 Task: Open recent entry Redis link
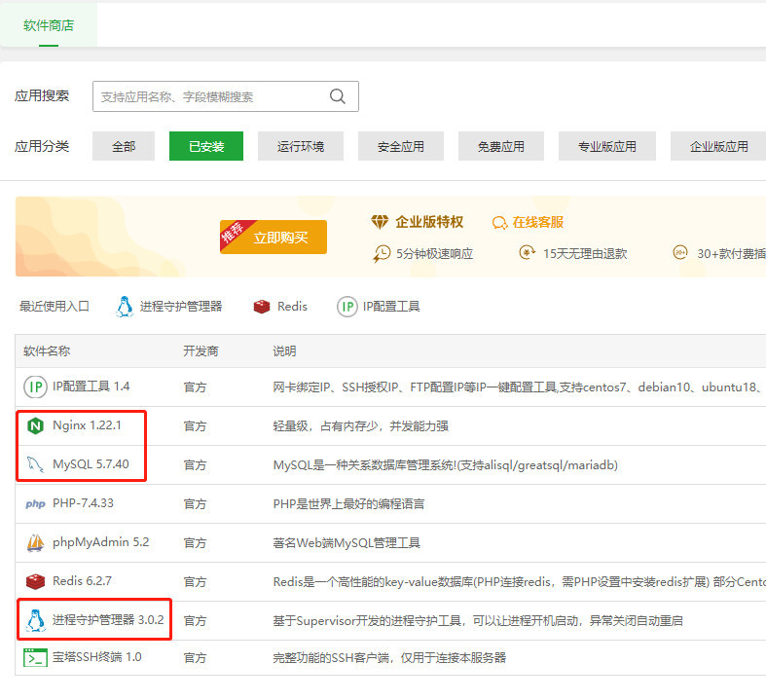[292, 307]
